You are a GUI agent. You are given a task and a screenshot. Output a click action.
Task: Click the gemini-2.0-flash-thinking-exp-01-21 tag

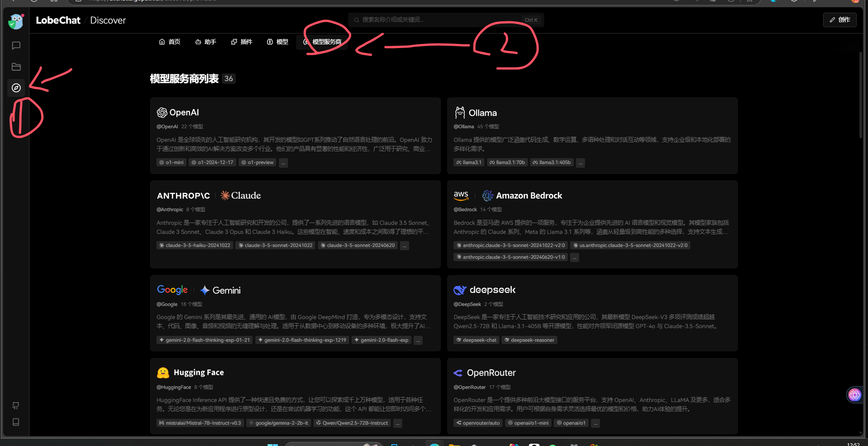pos(205,340)
